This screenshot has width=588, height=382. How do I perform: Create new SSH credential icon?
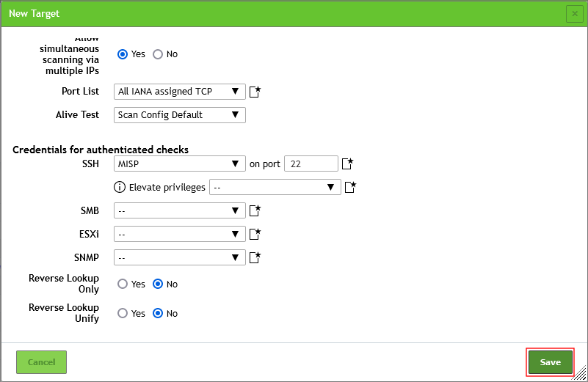[x=348, y=164]
